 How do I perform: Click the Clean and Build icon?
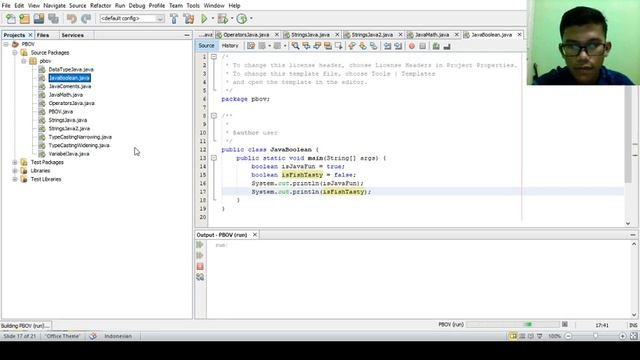coord(189,18)
